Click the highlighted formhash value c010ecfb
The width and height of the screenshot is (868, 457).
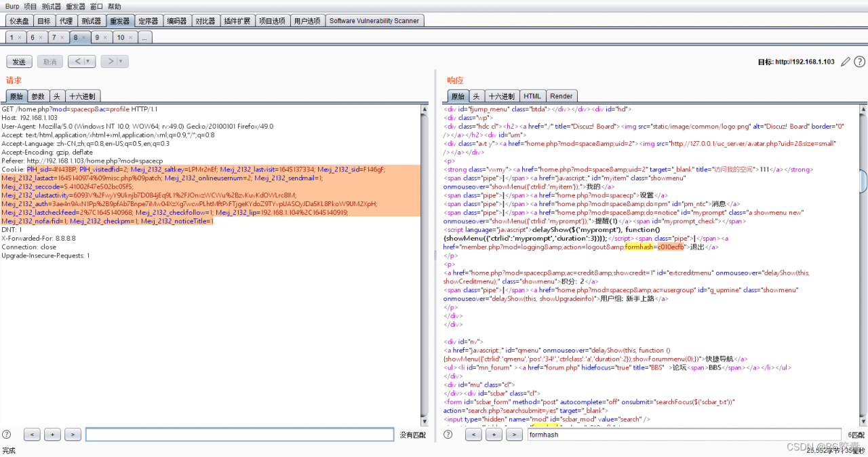point(671,247)
